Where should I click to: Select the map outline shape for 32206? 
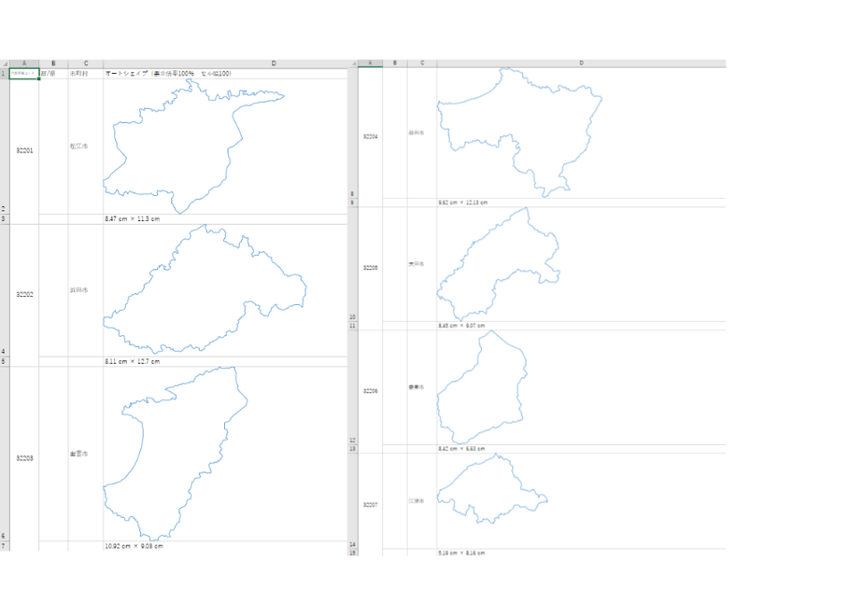[x=482, y=387]
